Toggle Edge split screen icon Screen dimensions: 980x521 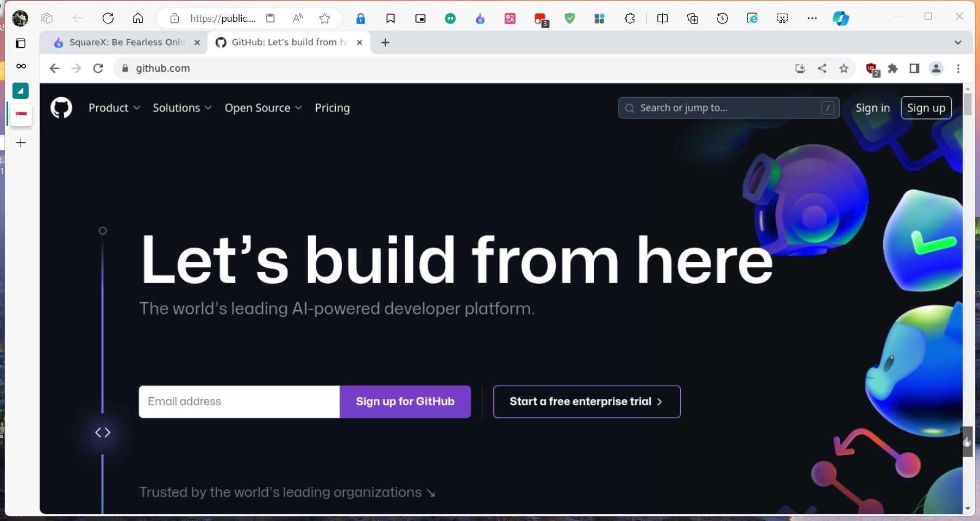pos(663,18)
